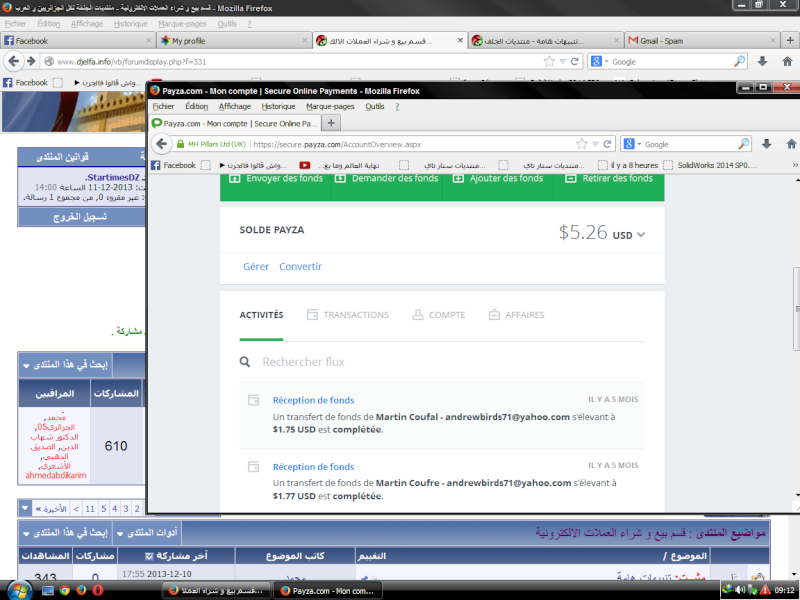The width and height of the screenshot is (800, 600).
Task: Click the search magnifier in Payza window's Google box
Action: (x=743, y=144)
